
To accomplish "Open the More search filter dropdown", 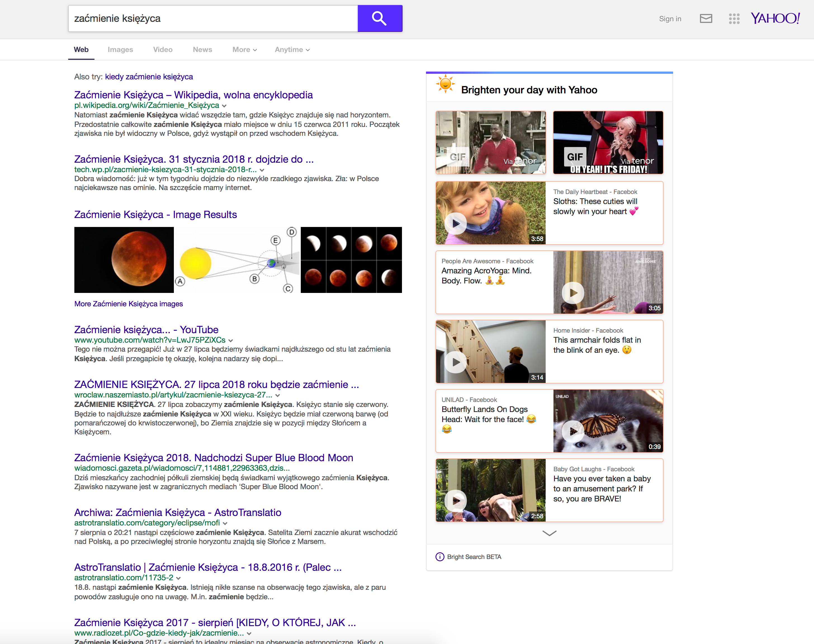I will 245,49.
